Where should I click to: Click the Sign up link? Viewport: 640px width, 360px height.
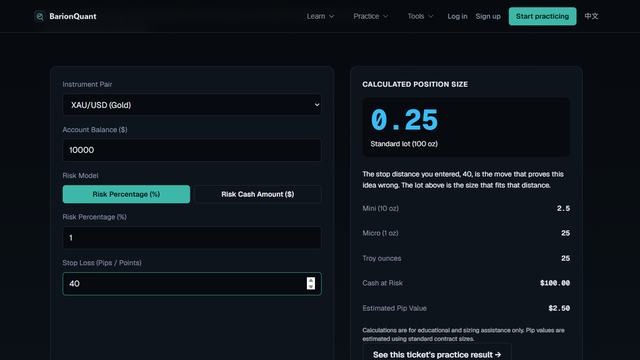pos(488,16)
